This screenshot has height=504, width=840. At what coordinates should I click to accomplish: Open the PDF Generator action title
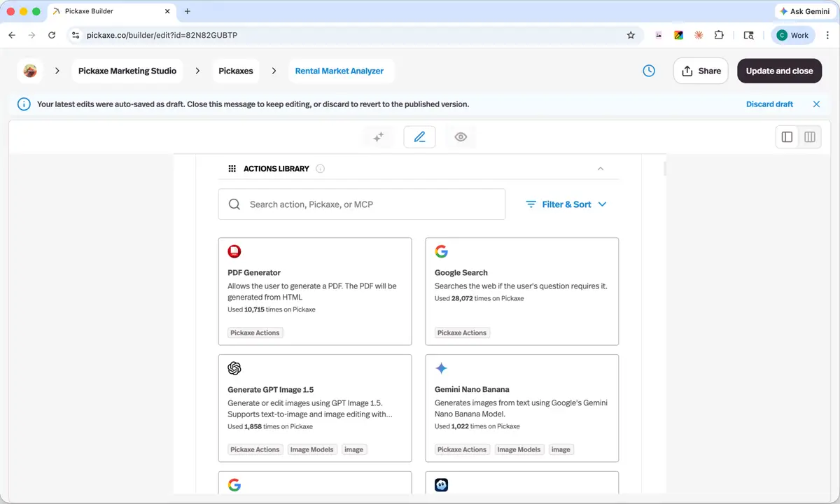(254, 273)
